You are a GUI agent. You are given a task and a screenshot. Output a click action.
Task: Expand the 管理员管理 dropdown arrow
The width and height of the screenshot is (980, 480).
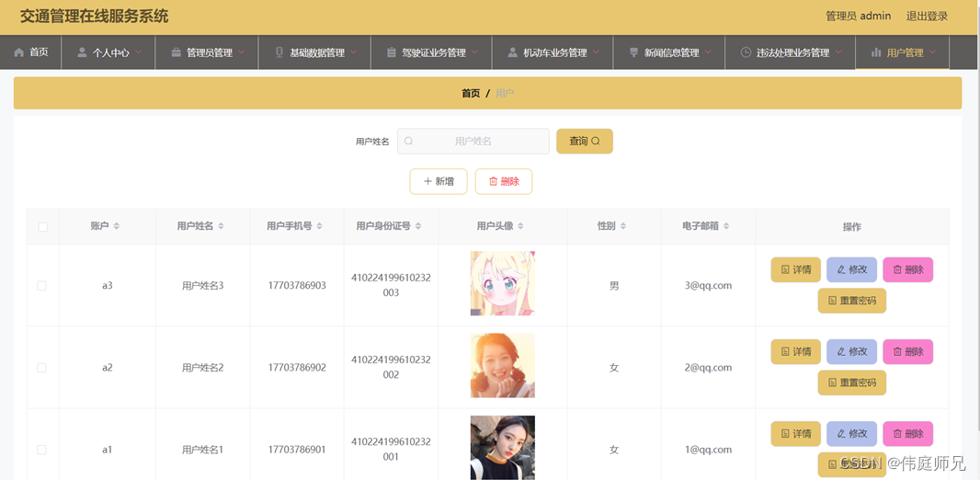(x=241, y=51)
